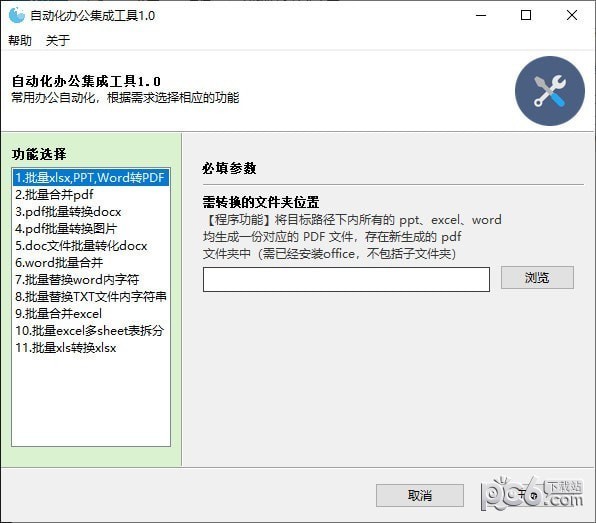Open the 帮助 menu
The width and height of the screenshot is (596, 523).
(20, 40)
